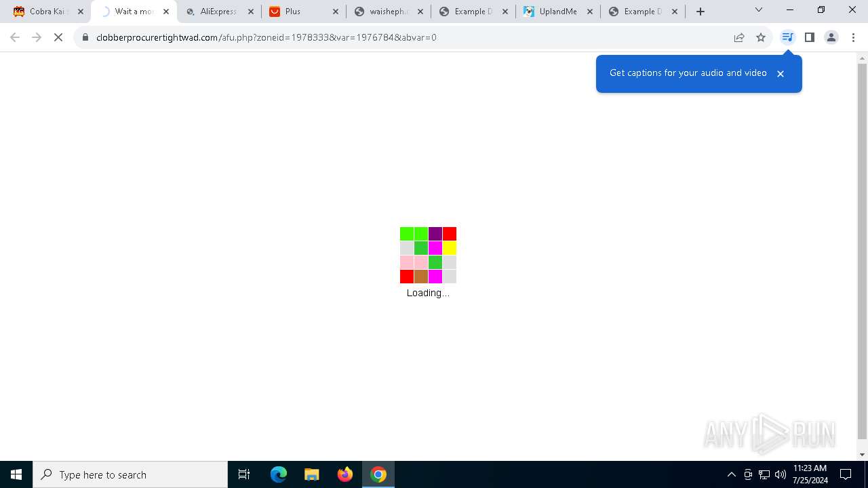Click the page scrollbar down arrow
The image size is (868, 488).
862,455
